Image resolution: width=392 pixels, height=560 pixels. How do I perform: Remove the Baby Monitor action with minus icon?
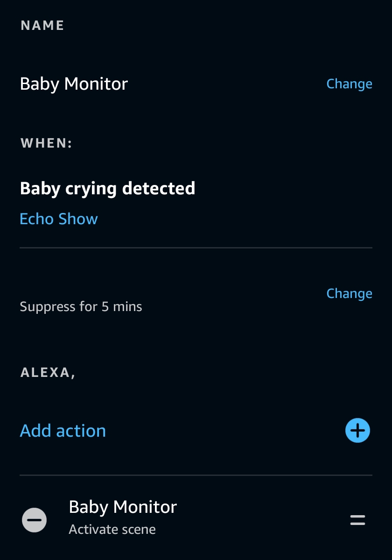[x=34, y=520]
